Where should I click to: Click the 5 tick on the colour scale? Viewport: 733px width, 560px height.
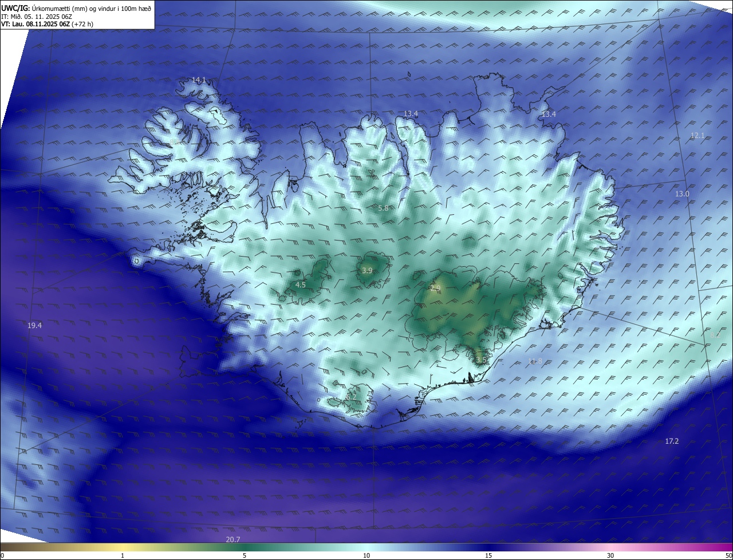coord(245,555)
